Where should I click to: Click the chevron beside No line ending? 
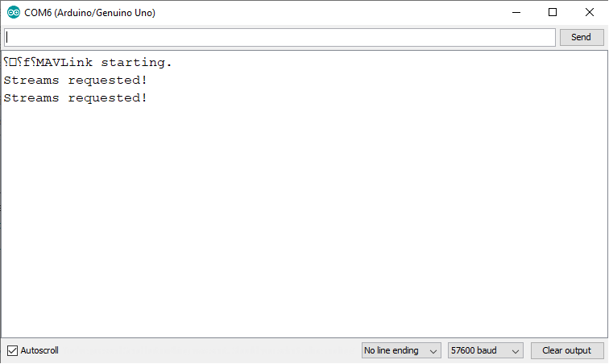[433, 351]
